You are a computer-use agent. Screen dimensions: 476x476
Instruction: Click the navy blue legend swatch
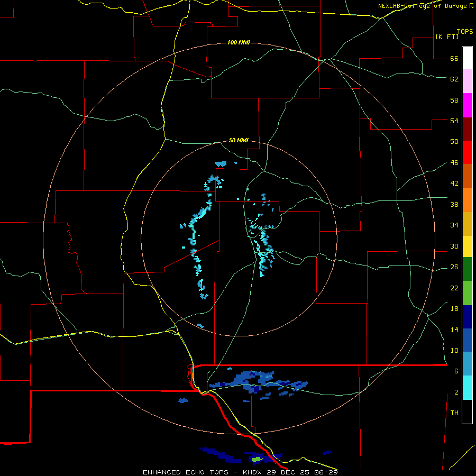[x=467, y=317]
